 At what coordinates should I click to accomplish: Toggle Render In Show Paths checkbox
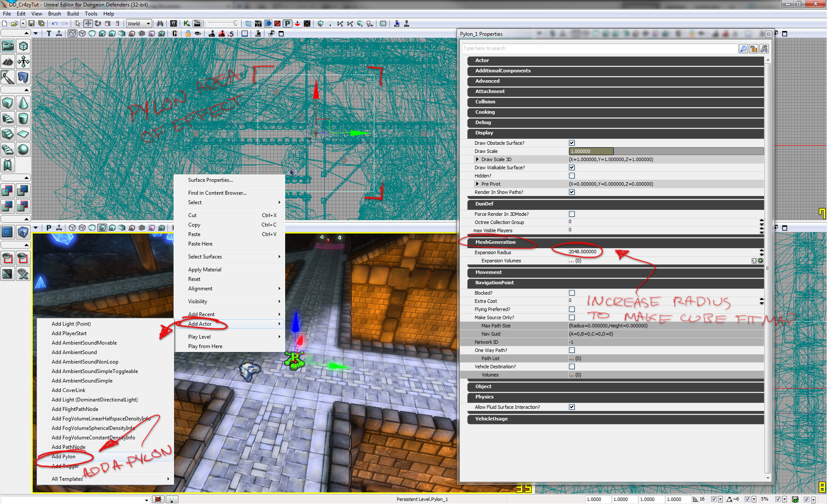(x=572, y=192)
